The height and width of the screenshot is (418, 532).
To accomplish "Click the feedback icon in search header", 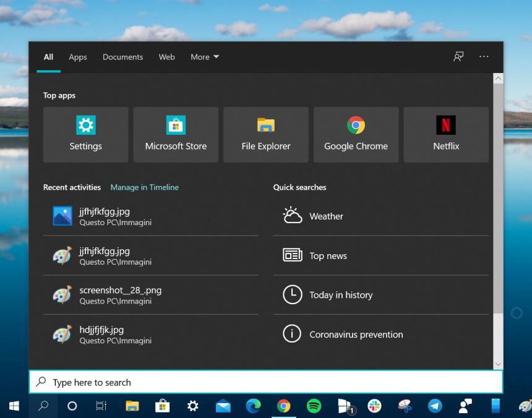I will pyautogui.click(x=458, y=57).
